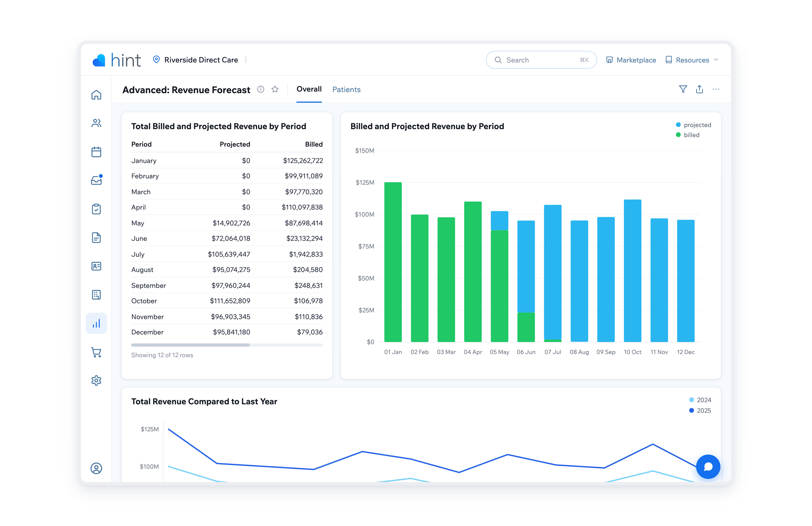Open the Inbox icon with notification dot
The height and width of the screenshot is (526, 812).
click(x=97, y=180)
